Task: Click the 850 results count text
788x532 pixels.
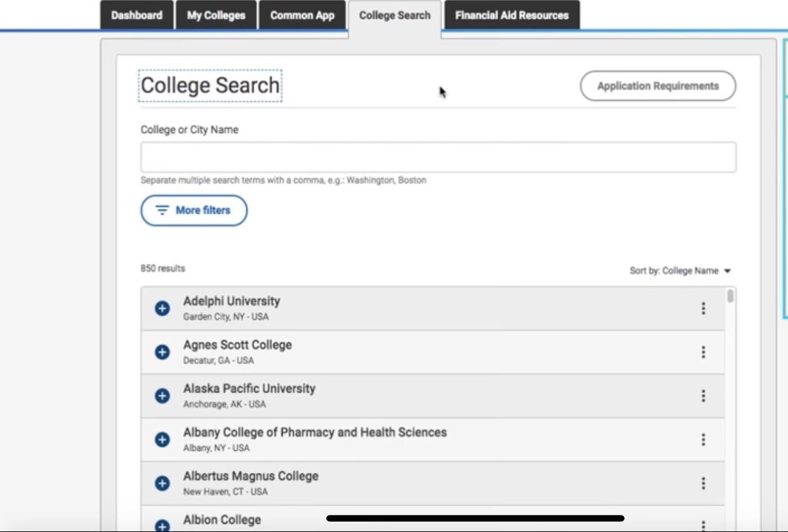Action: coord(163,269)
